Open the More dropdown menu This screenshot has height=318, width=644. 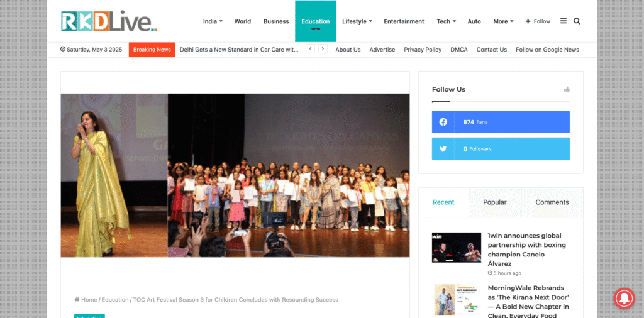tap(503, 21)
